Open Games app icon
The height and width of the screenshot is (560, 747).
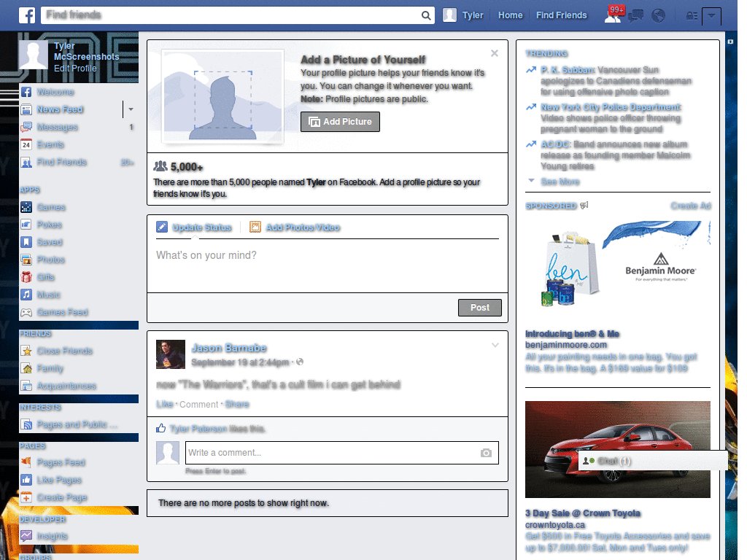(x=26, y=207)
